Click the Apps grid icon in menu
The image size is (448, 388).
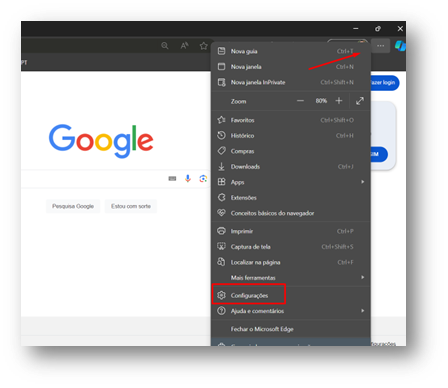221,182
